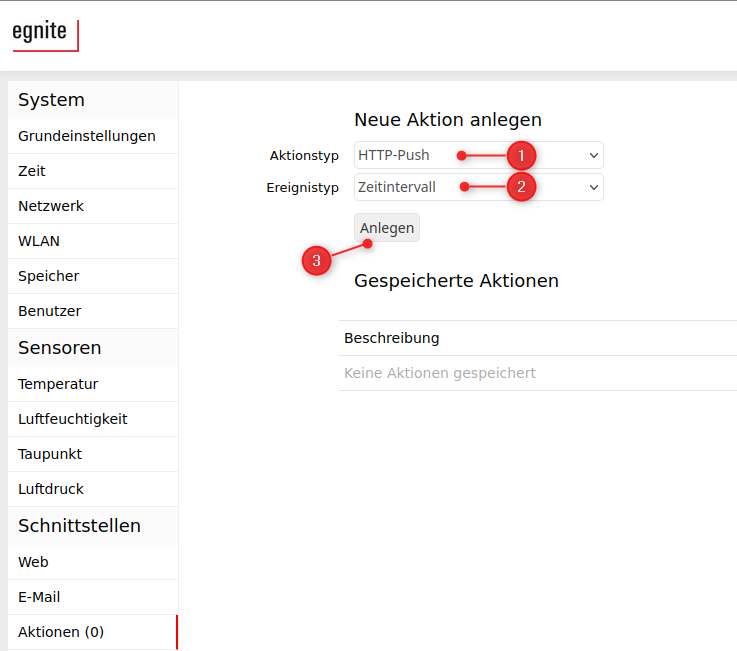Click the red annotation marker 1
The height and width of the screenshot is (651, 737).
coord(521,155)
